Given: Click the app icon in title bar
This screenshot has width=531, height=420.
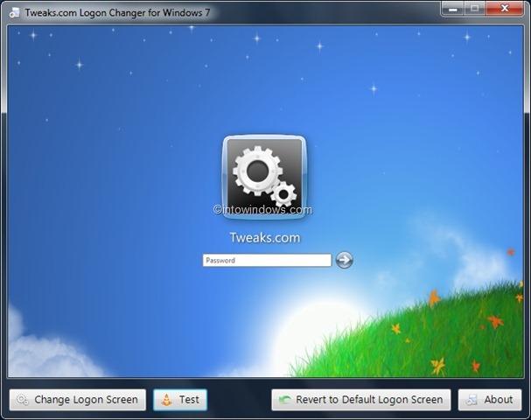Looking at the screenshot, I should click(x=15, y=13).
